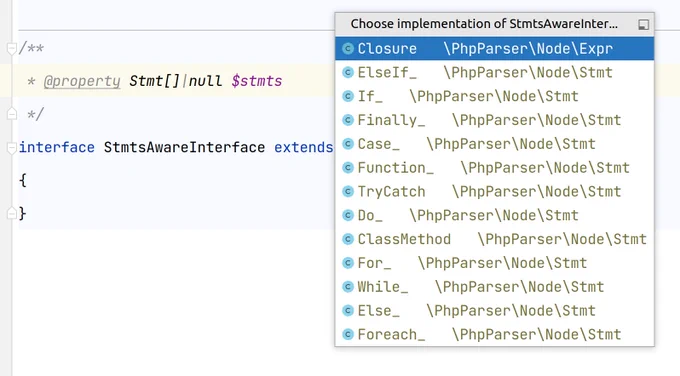Select Function_ implementation entry

click(494, 168)
